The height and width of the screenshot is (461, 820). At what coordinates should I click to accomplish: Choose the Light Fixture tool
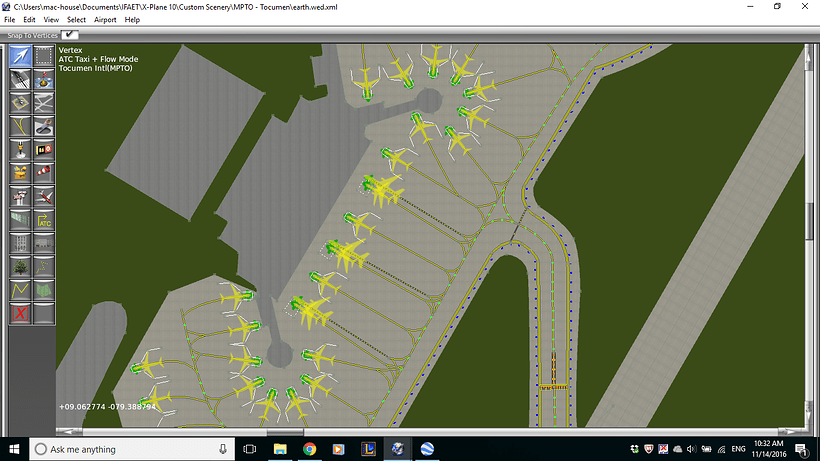[x=20, y=150]
